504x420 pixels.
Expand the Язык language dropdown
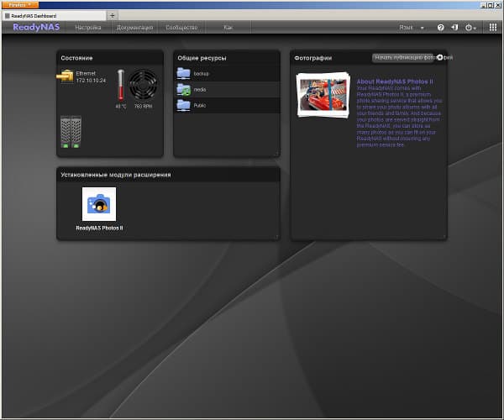click(x=412, y=28)
